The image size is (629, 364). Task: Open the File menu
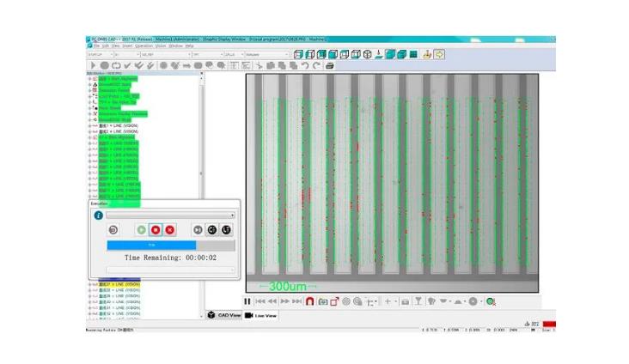point(96,45)
